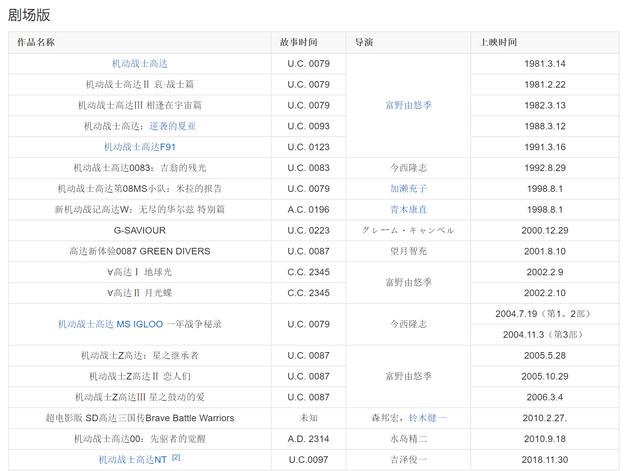
Task: Open the 机动战士高达 movie link
Action: coord(140,64)
